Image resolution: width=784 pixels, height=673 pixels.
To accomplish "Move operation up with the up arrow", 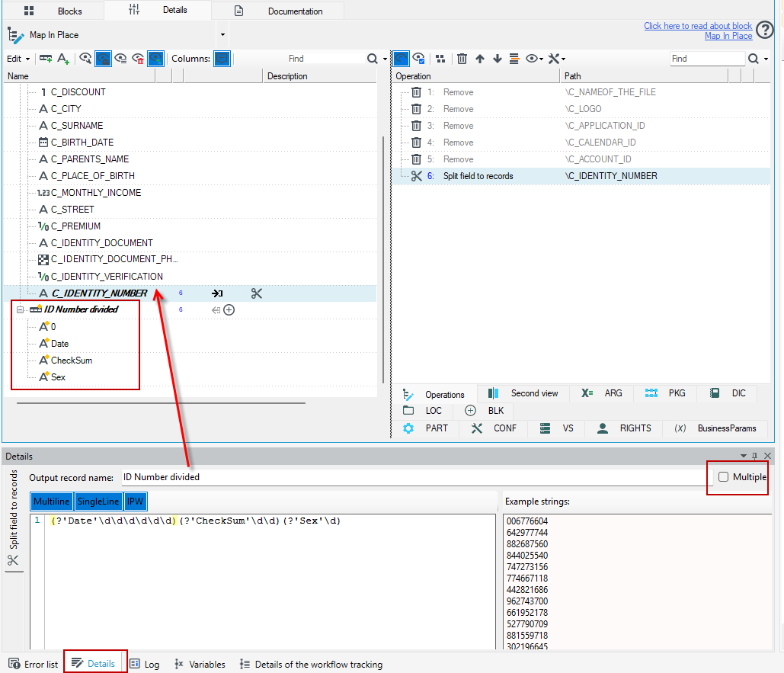I will click(x=480, y=59).
